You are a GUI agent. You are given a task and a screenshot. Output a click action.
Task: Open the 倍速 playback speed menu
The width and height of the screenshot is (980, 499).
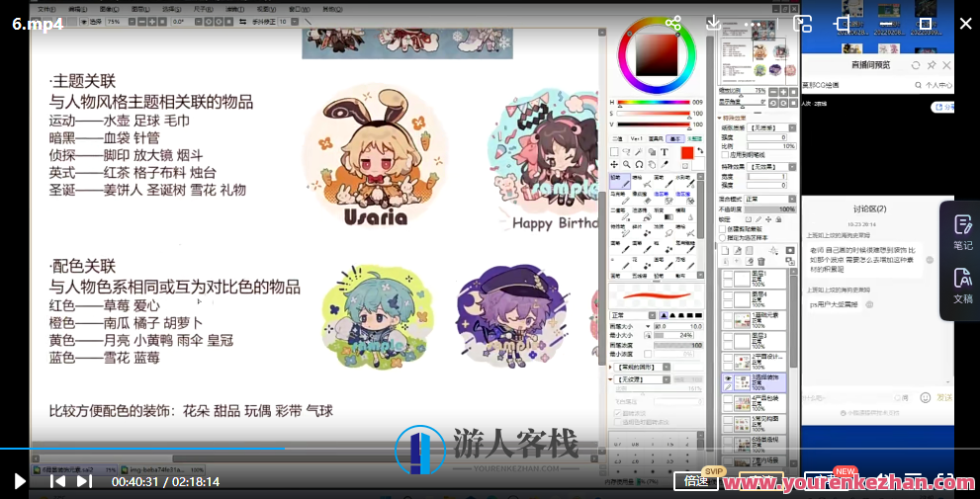pyautogui.click(x=697, y=481)
